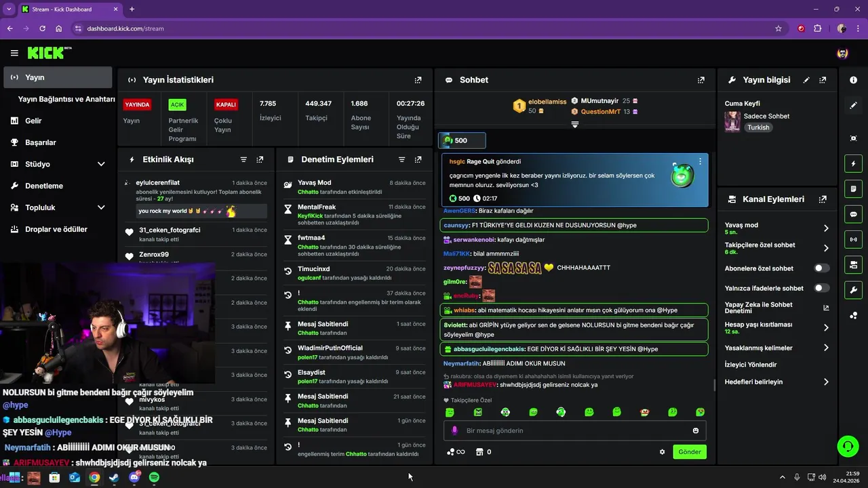
Task: Open the user avatar in the header
Action: click(843, 53)
